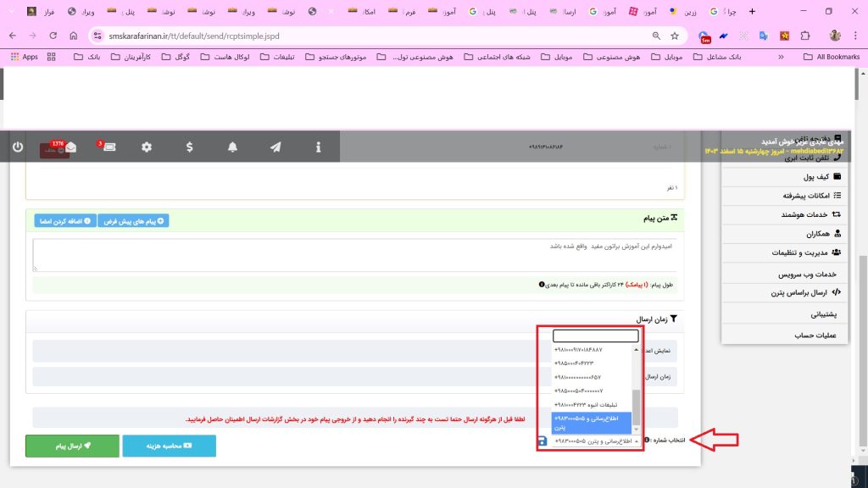Click the power logout icon in header
The width and height of the screenshot is (868, 488).
click(x=18, y=147)
